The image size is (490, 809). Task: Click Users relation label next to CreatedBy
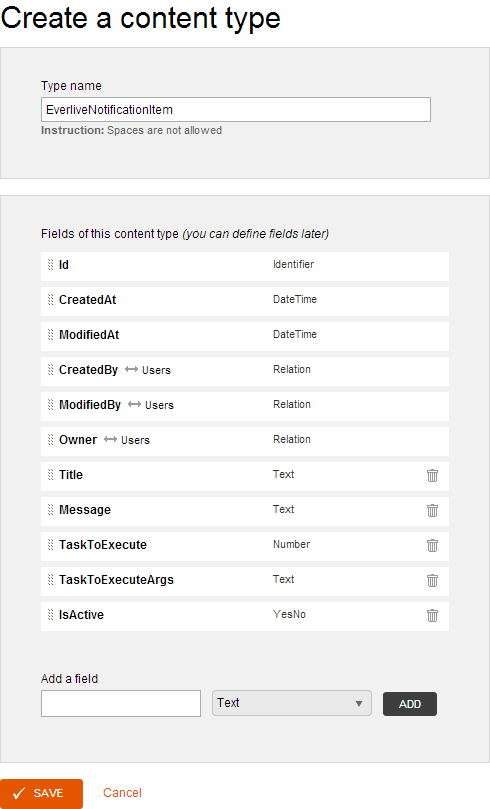click(x=156, y=370)
